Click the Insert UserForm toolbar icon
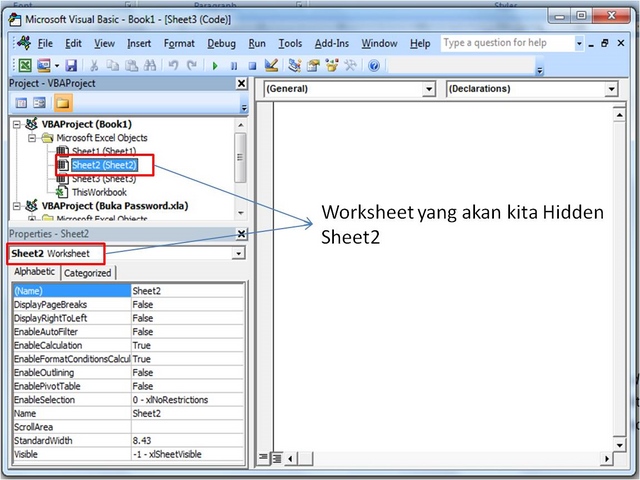Screen dimensions: 640x480 (x=44, y=65)
